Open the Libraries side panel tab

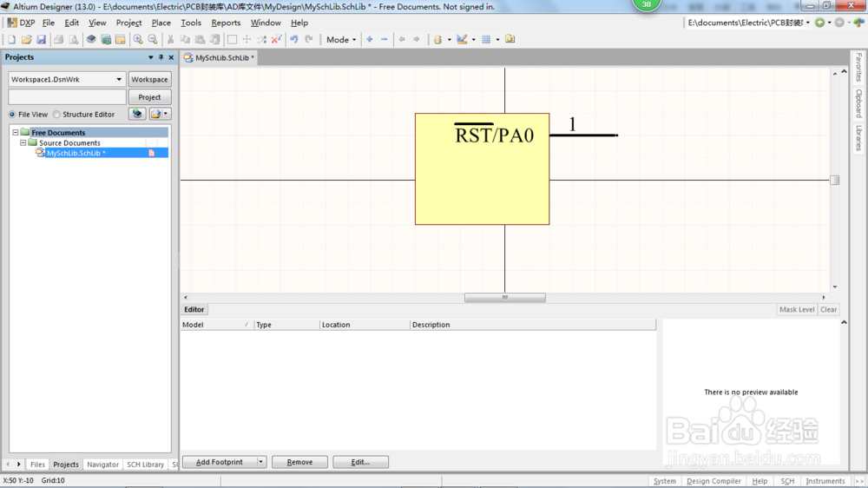tap(858, 137)
